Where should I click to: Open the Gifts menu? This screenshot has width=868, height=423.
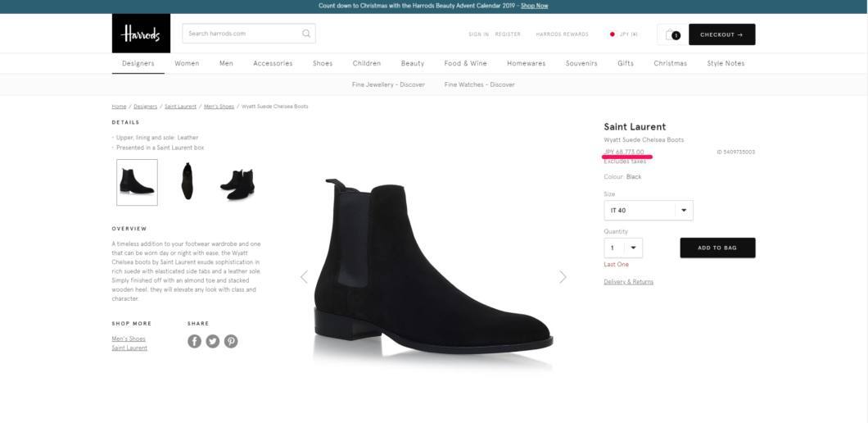point(626,63)
